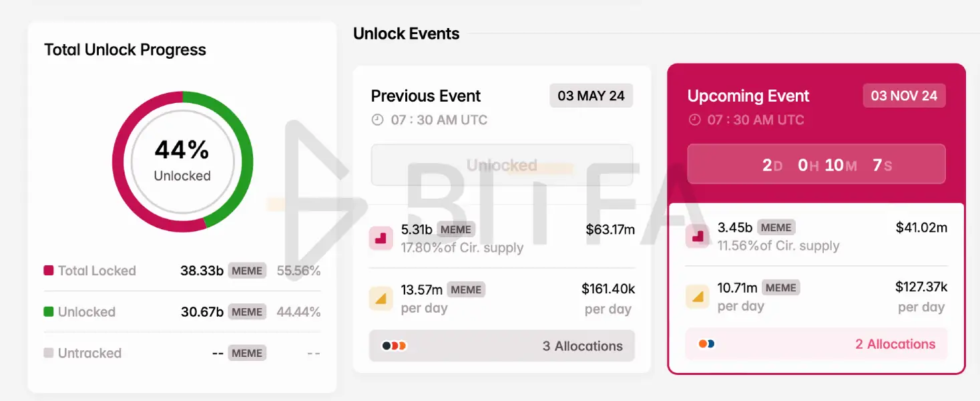The image size is (980, 401).
Task: Click the allocation dots icon in 3 Allocations
Action: [x=394, y=346]
